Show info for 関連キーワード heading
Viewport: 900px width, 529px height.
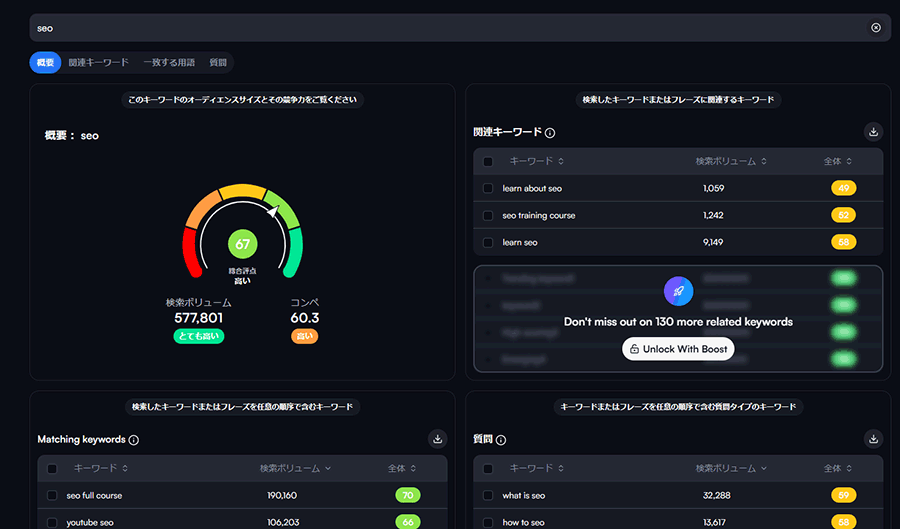[550, 133]
